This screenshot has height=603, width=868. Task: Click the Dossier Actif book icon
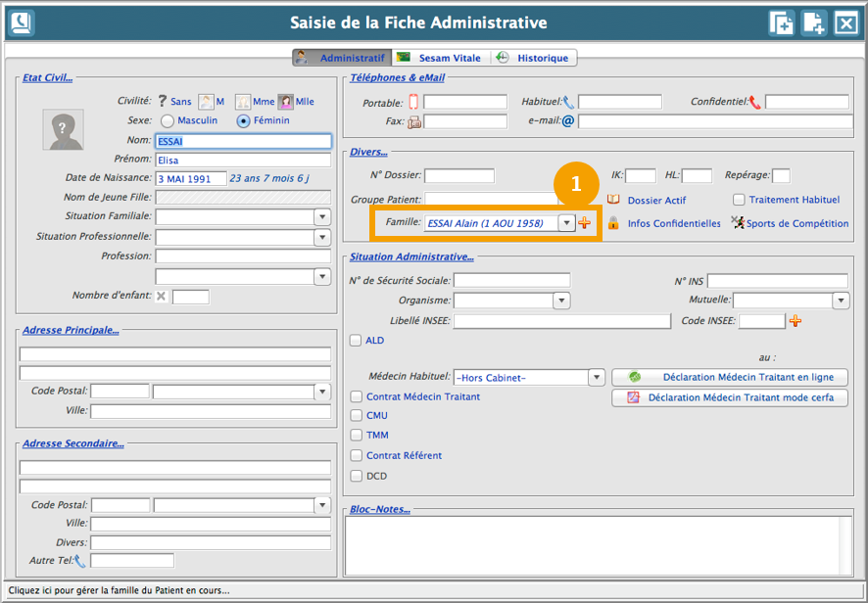(x=613, y=200)
